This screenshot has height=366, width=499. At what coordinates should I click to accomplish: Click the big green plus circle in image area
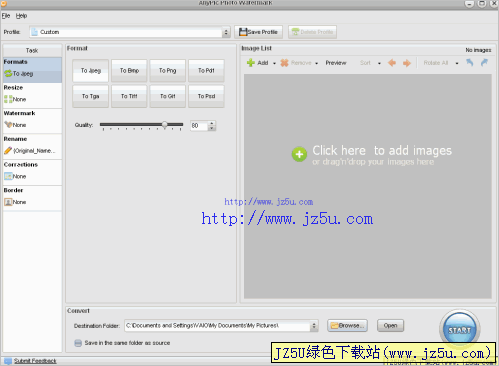pos(299,154)
